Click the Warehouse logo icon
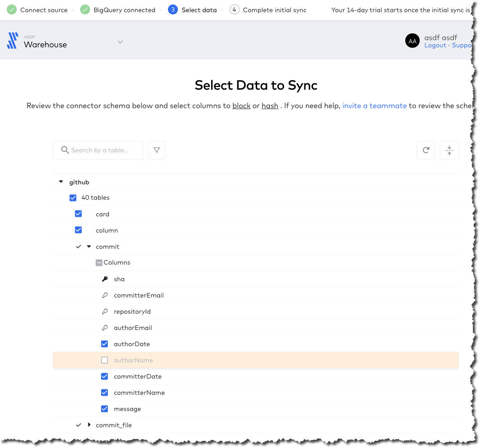Screen dimensions: 480x448 (x=12, y=41)
